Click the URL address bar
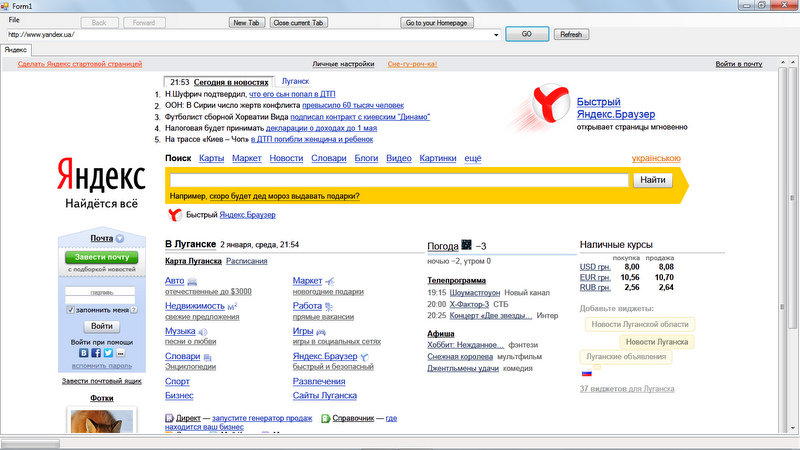Viewport: 800px width, 450px height. pos(249,35)
